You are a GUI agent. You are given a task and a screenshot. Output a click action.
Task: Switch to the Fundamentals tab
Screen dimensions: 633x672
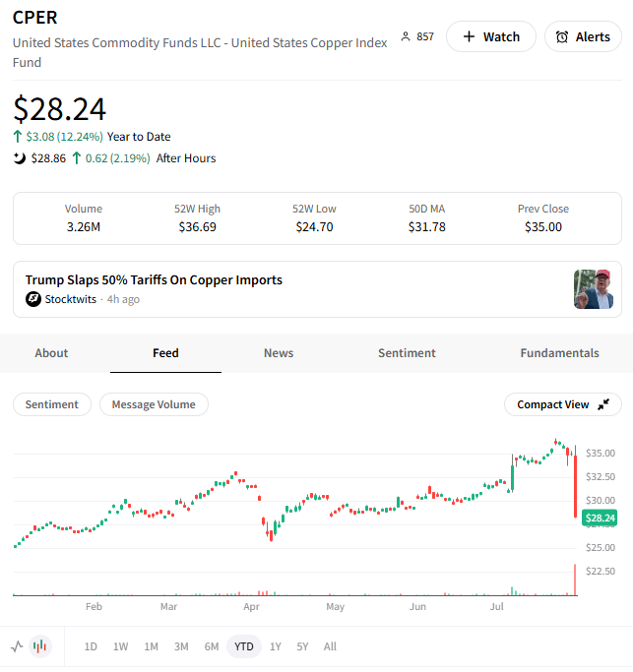[560, 353]
